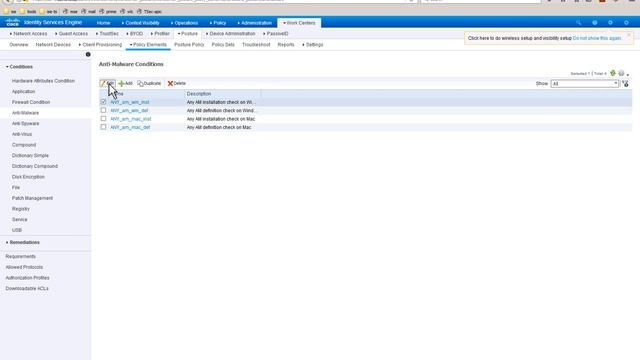The height and width of the screenshot is (360, 640).
Task: Open Requirements in the sidebar
Action: pyautogui.click(x=20, y=256)
